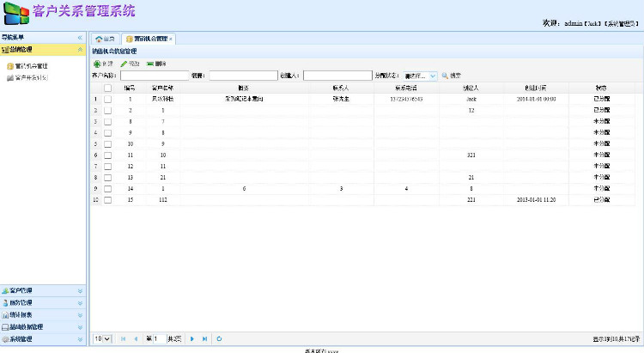Viewport: 644px width, 353px height.
Task: Go to the last page in pagination
Action: 204,339
